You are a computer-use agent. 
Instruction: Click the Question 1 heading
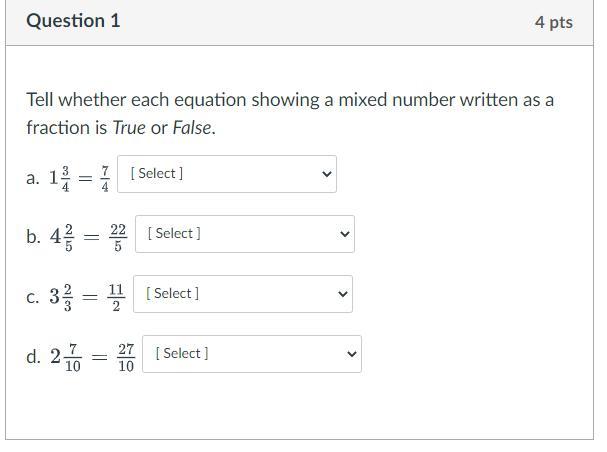(73, 21)
